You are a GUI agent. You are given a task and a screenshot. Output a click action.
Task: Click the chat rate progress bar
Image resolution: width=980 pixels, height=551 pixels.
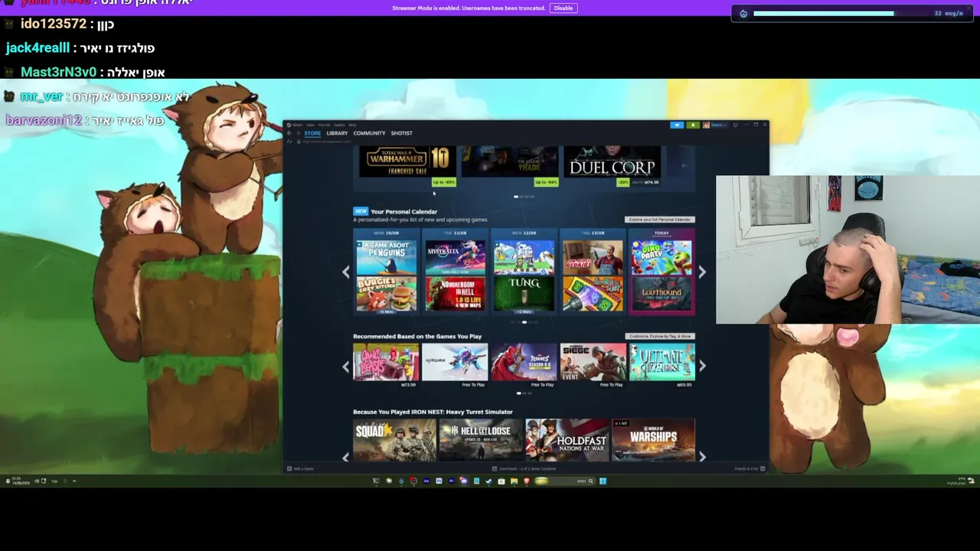tap(841, 13)
